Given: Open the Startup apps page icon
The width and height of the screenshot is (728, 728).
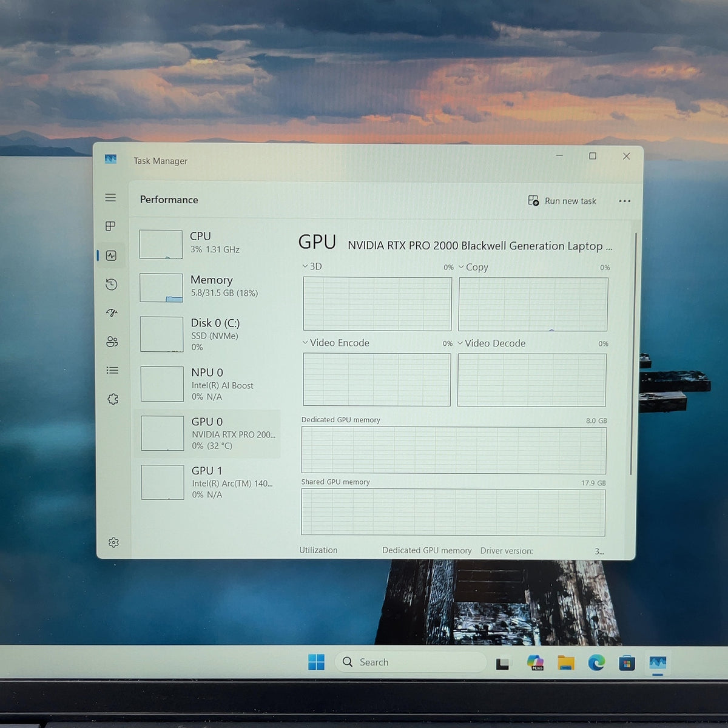Looking at the screenshot, I should tap(112, 313).
